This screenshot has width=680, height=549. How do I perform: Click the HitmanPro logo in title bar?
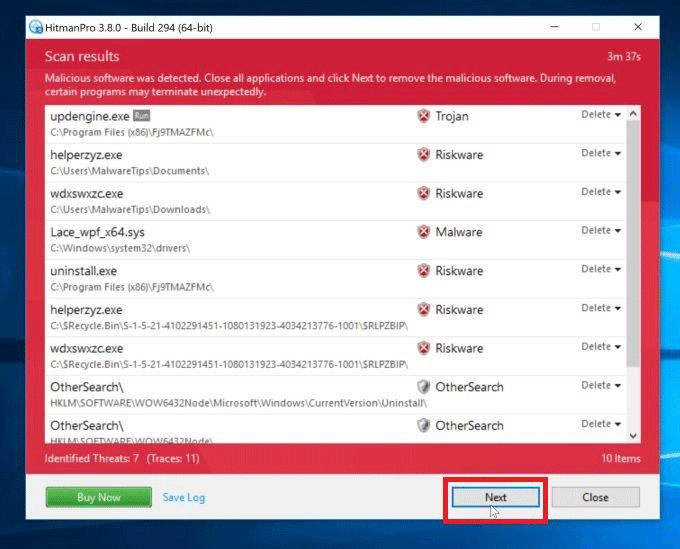point(36,27)
